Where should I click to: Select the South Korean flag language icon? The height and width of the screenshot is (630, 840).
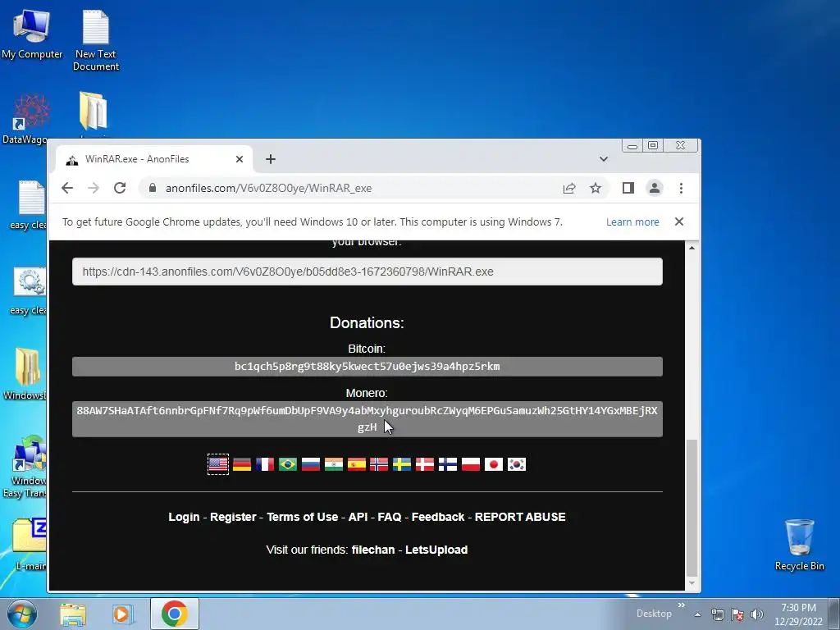(x=517, y=464)
